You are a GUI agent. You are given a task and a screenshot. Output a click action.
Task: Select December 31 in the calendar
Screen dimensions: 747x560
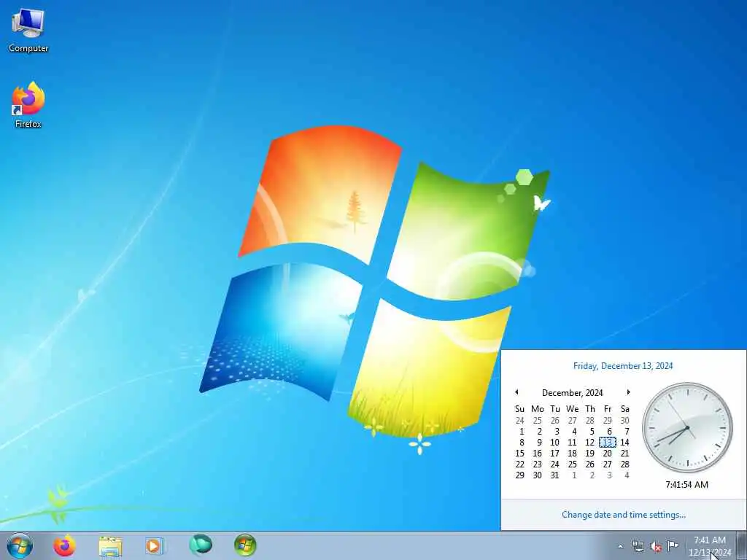coord(554,475)
